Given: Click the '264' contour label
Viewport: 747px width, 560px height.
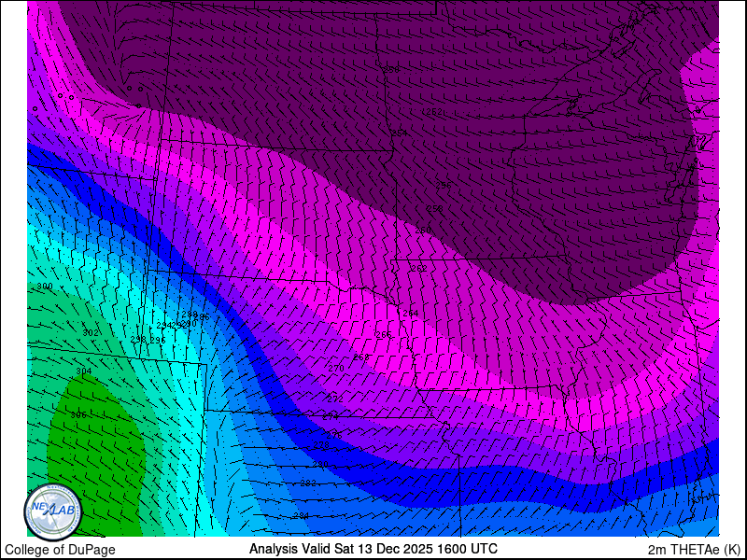Looking at the screenshot, I should [x=410, y=314].
